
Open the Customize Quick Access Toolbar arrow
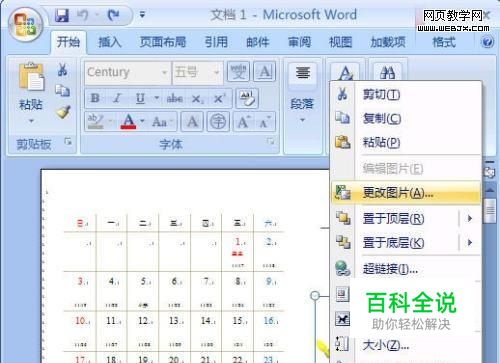(142, 15)
